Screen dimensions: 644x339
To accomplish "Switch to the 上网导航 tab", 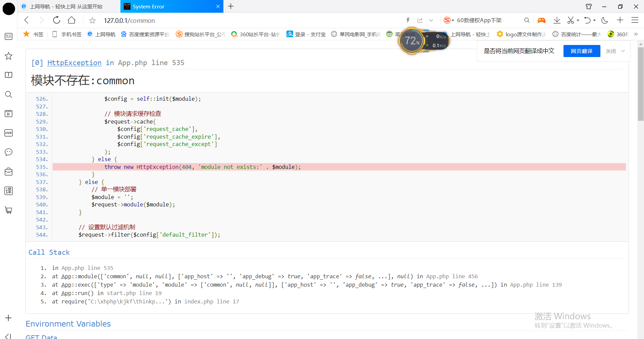I will click(x=66, y=6).
